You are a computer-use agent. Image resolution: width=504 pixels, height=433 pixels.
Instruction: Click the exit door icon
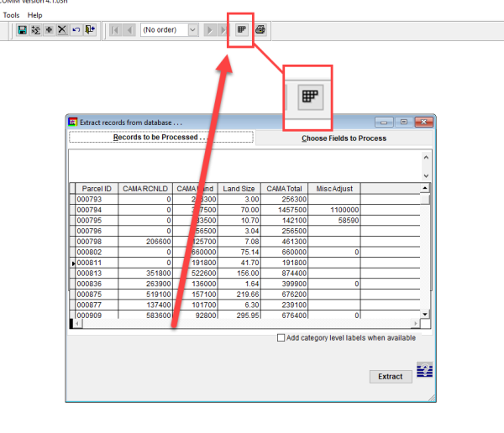[90, 30]
